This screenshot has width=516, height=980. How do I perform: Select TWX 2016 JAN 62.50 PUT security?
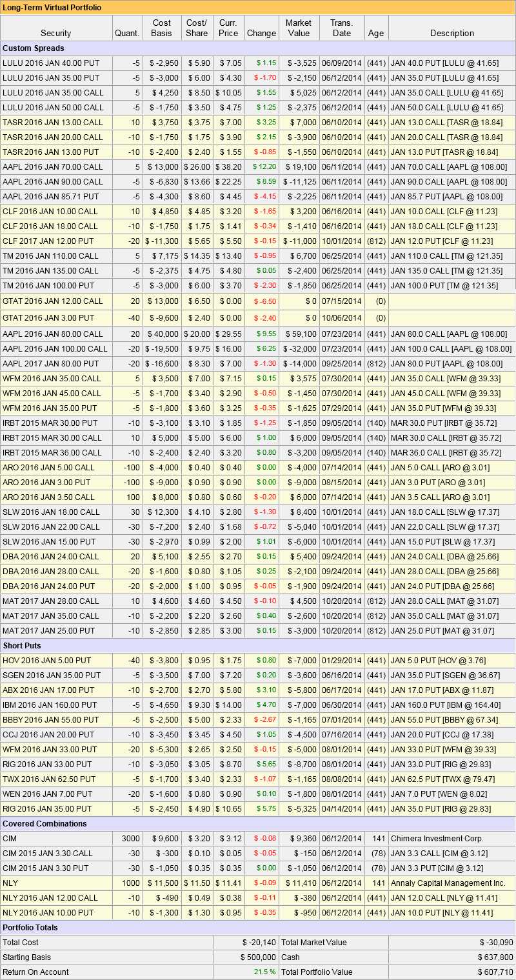(50, 779)
